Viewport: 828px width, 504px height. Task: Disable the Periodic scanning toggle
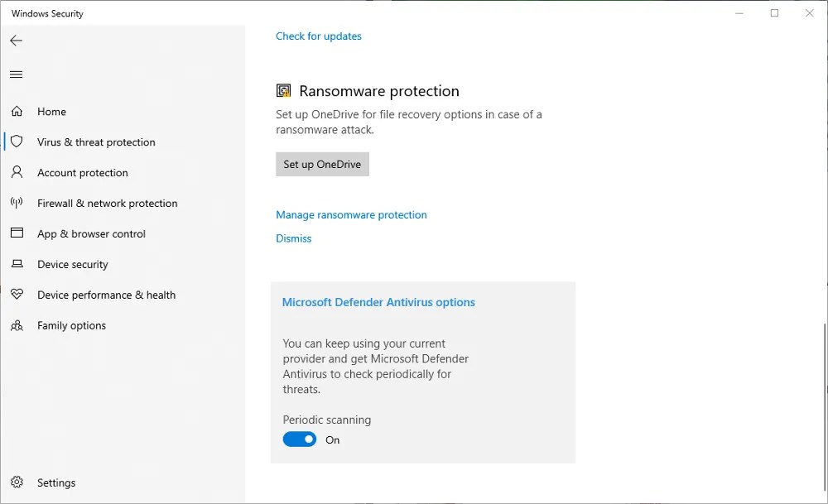[300, 439]
